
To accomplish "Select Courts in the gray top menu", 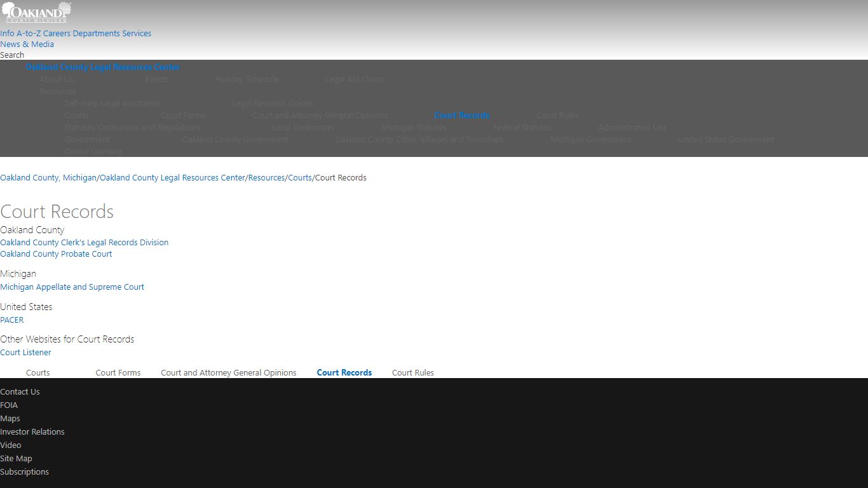I will (77, 116).
